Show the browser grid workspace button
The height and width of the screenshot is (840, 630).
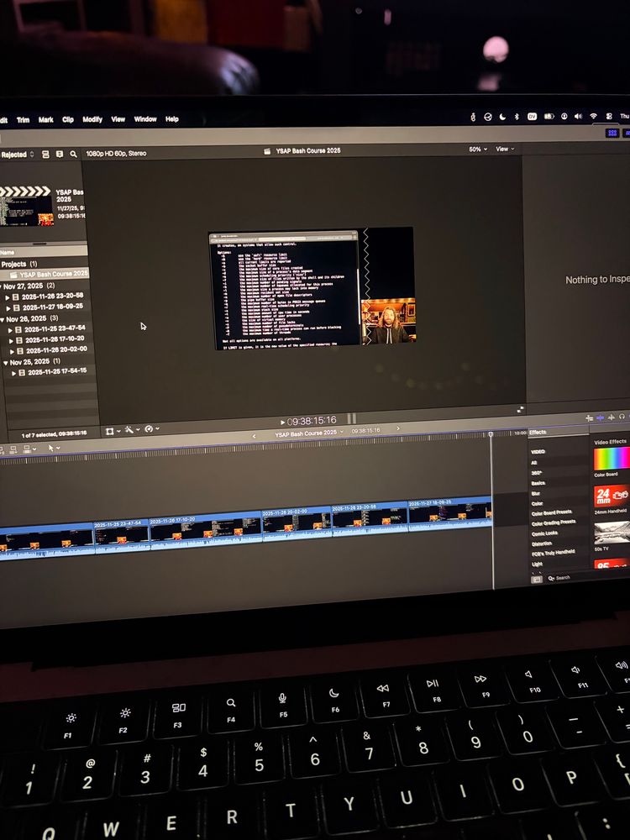[x=612, y=133]
